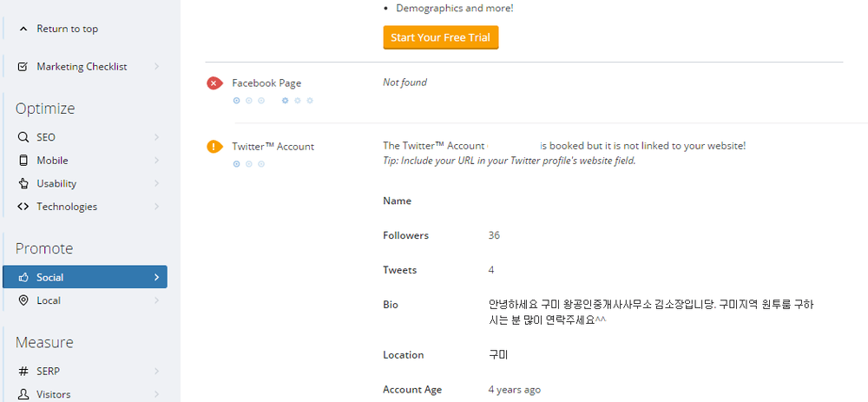Click the Return to top link
This screenshot has width=868, height=402.
[x=67, y=29]
